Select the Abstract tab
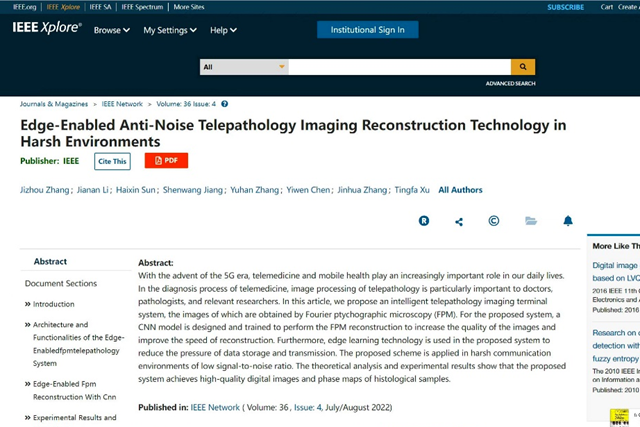Viewport: 640px width, 427px height. point(50,261)
